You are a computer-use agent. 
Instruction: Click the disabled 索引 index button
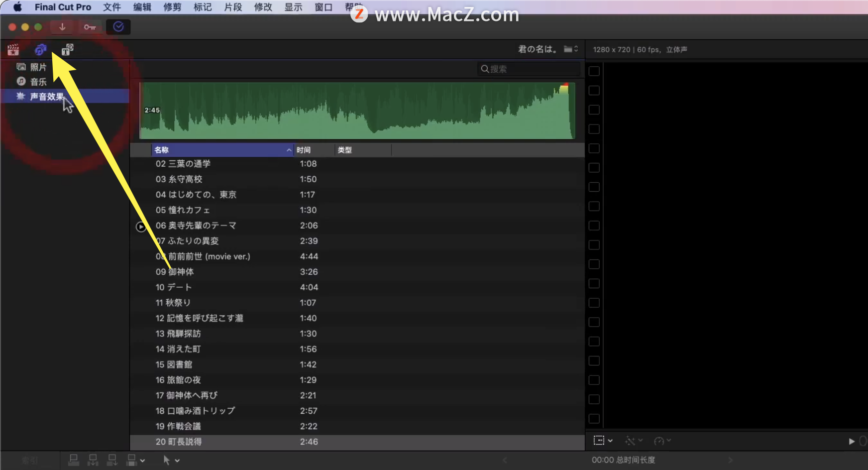coord(30,461)
